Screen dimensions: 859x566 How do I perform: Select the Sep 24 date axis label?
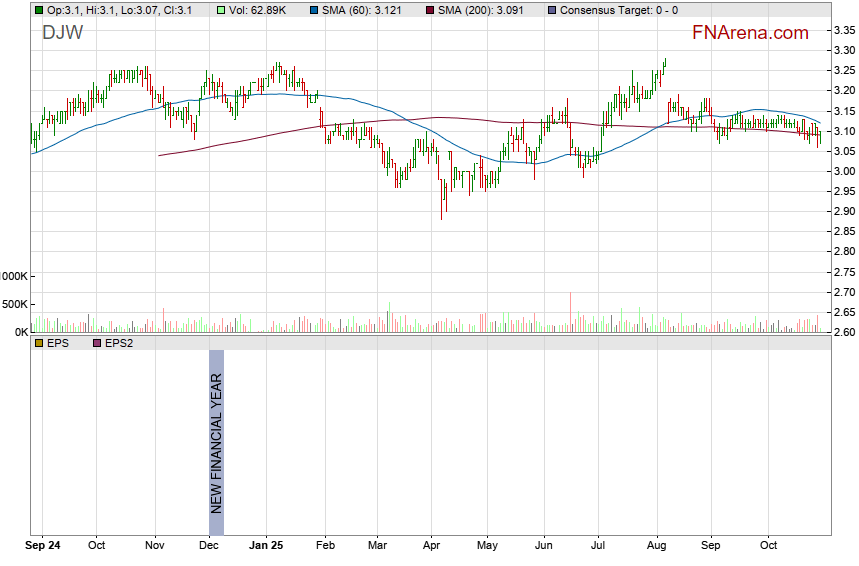pos(42,547)
